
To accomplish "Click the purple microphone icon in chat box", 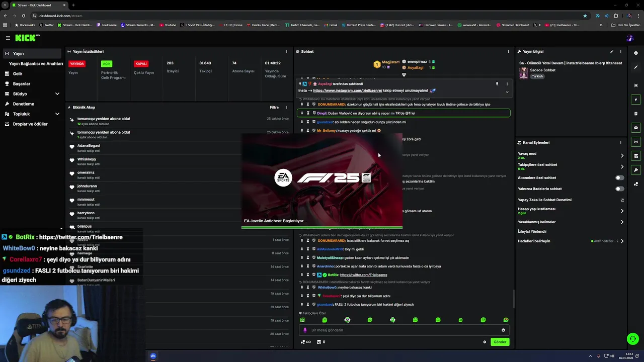I will 305,330.
